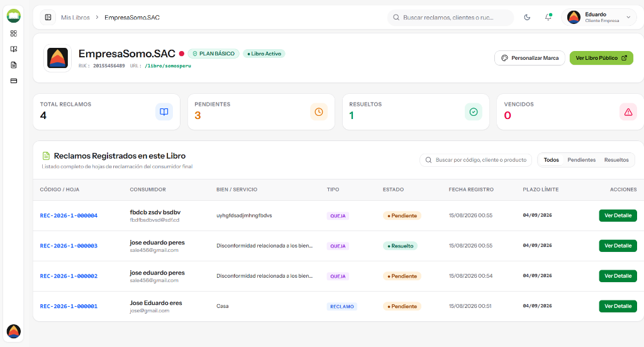Click Ver Detalle for REC-2026-1-000004

pos(618,215)
